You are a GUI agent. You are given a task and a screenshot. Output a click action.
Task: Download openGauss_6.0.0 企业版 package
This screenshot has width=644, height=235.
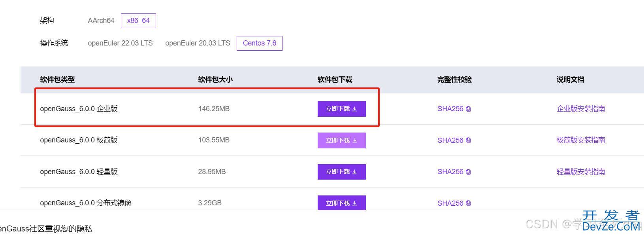point(341,109)
